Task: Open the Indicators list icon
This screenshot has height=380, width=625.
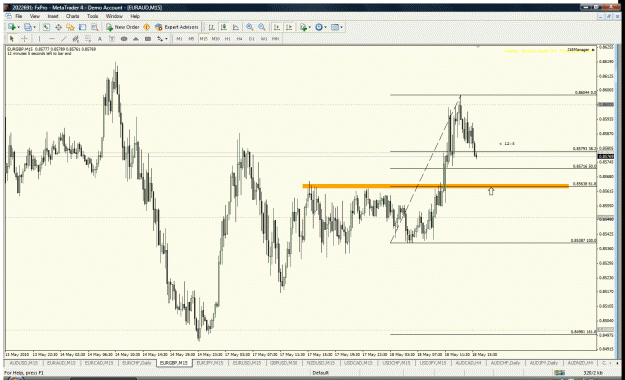Action: click(303, 27)
